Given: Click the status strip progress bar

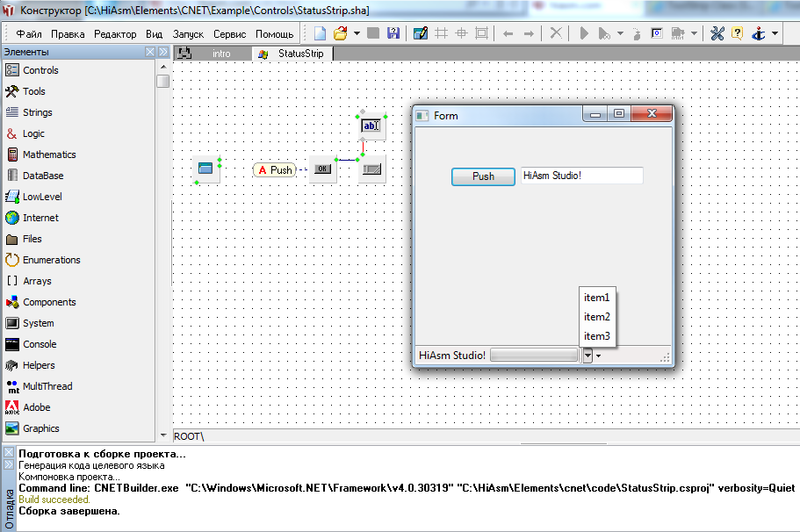Looking at the screenshot, I should (x=534, y=356).
